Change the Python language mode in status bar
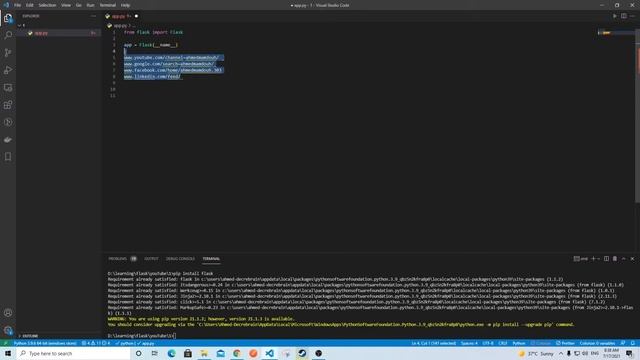 pyautogui.click(x=519, y=343)
